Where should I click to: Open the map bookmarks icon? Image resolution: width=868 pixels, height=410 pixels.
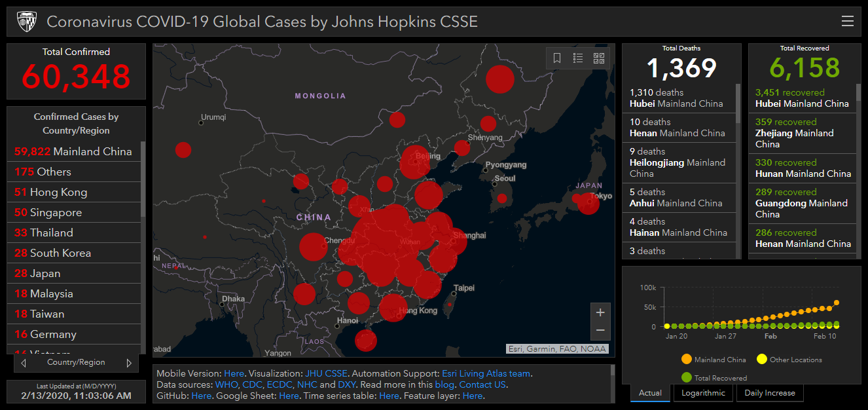[557, 58]
